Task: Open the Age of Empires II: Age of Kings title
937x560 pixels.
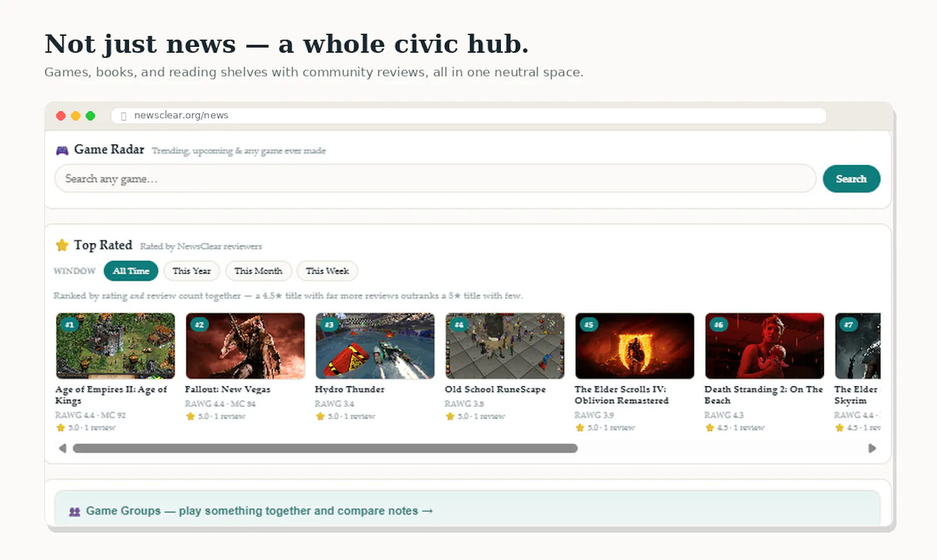Action: click(111, 395)
